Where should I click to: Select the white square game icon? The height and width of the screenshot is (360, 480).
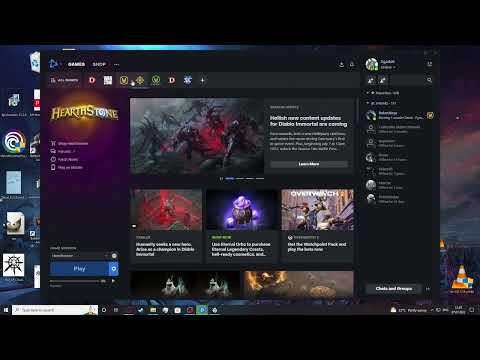pos(108,80)
